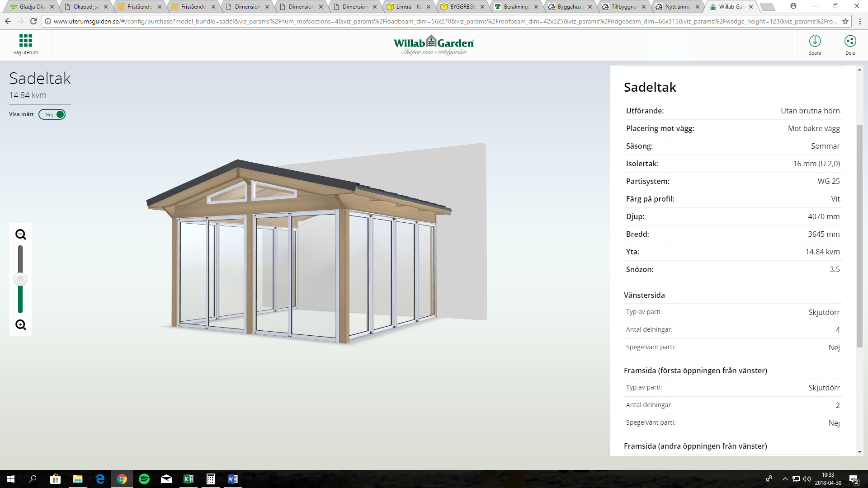
Task: Open Microsoft Store from taskbar
Action: click(55, 479)
